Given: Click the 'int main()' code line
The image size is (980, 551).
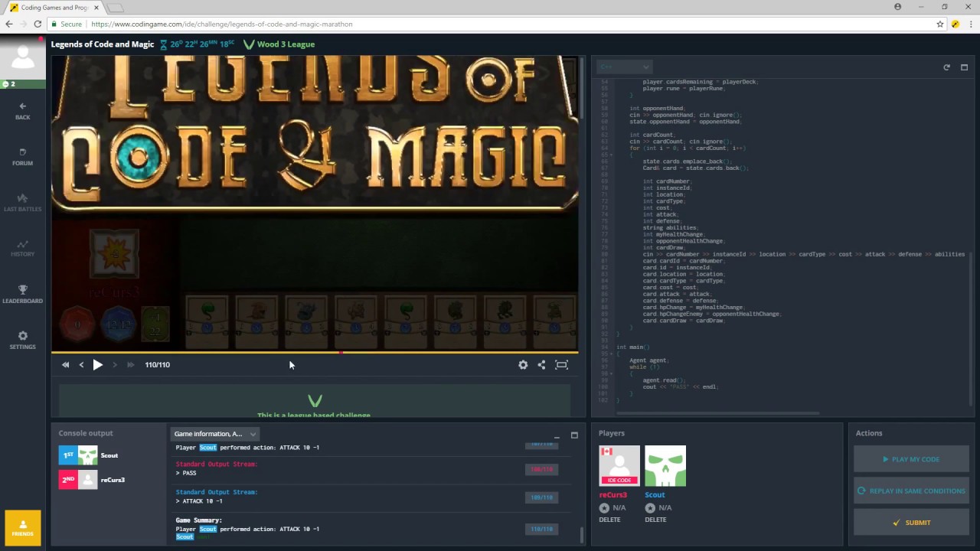Looking at the screenshot, I should pyautogui.click(x=633, y=347).
